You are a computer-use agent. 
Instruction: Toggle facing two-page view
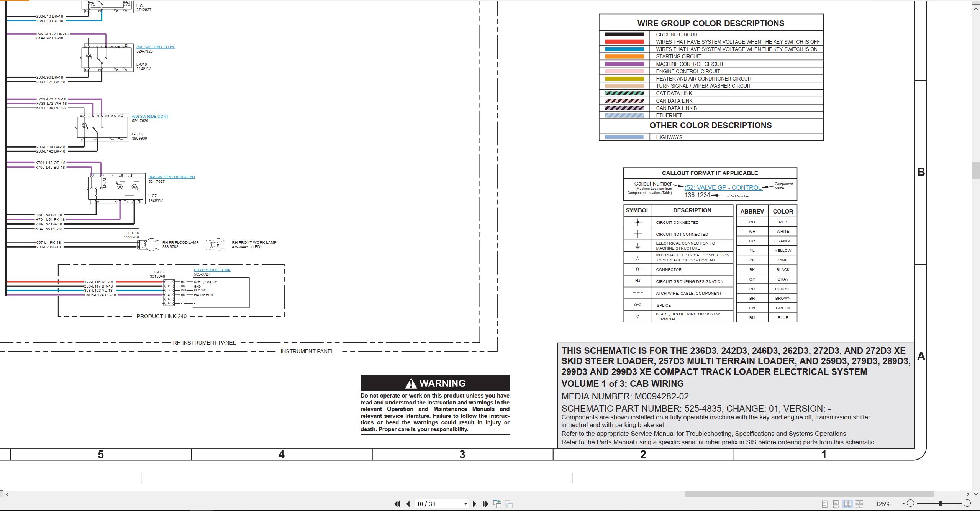[x=847, y=504]
